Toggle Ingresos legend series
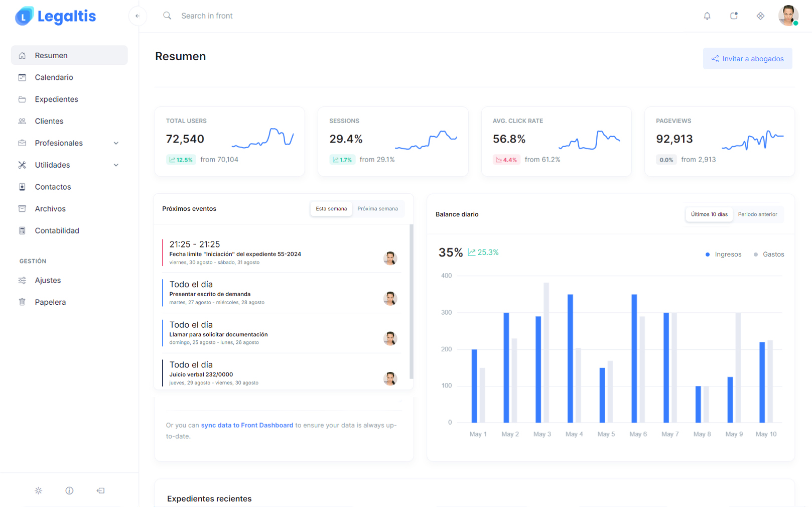 click(x=723, y=255)
